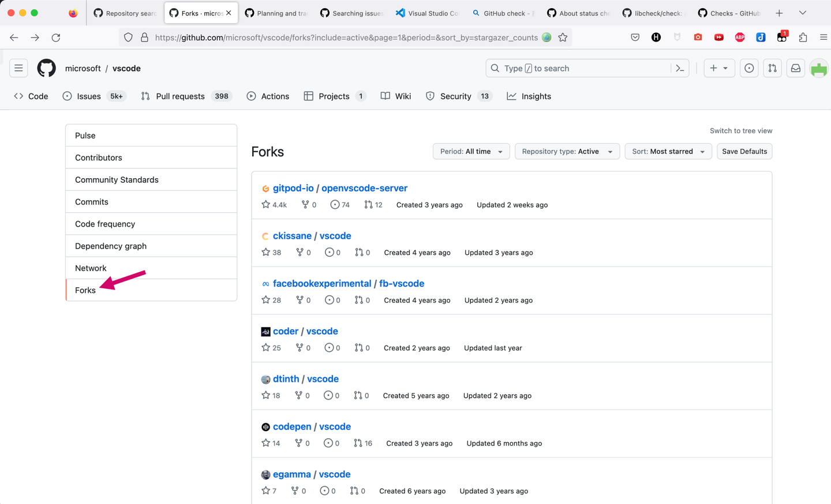List all tabs using the chevron
Image resolution: width=831 pixels, height=504 pixels.
pyautogui.click(x=802, y=13)
